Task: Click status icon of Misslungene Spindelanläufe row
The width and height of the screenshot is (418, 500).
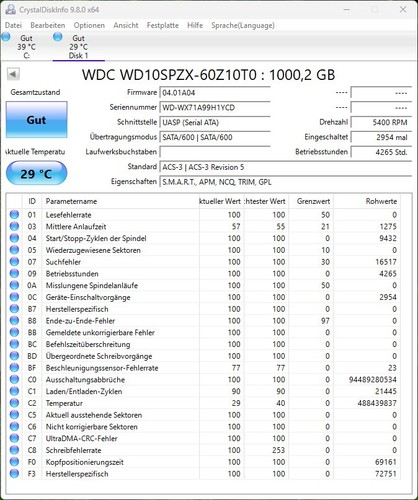Action: [x=14, y=285]
